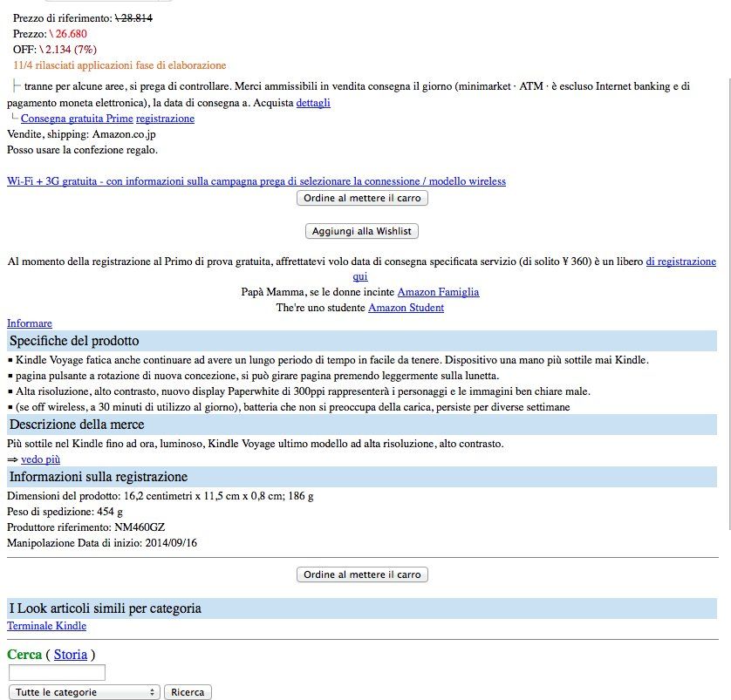Open the 'dettagli' purchase details link
Viewport: 731px width, 700px height.
tap(313, 103)
